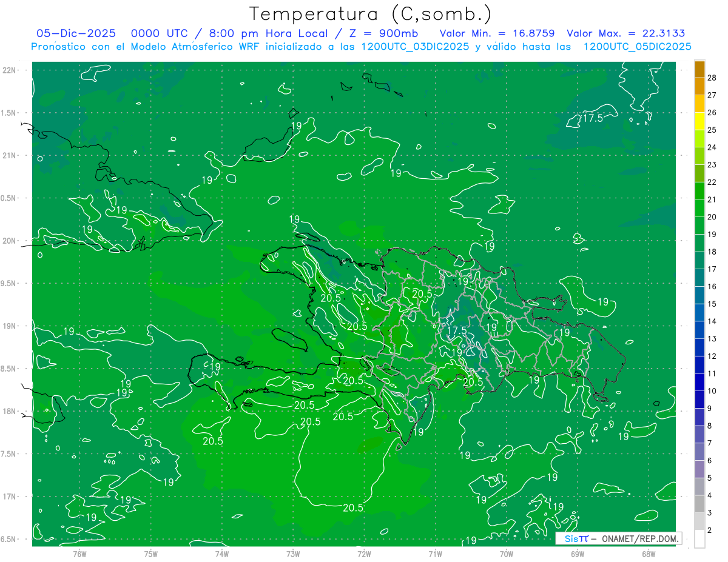
Task: Click legend value 27
Action: pyautogui.click(x=712, y=95)
